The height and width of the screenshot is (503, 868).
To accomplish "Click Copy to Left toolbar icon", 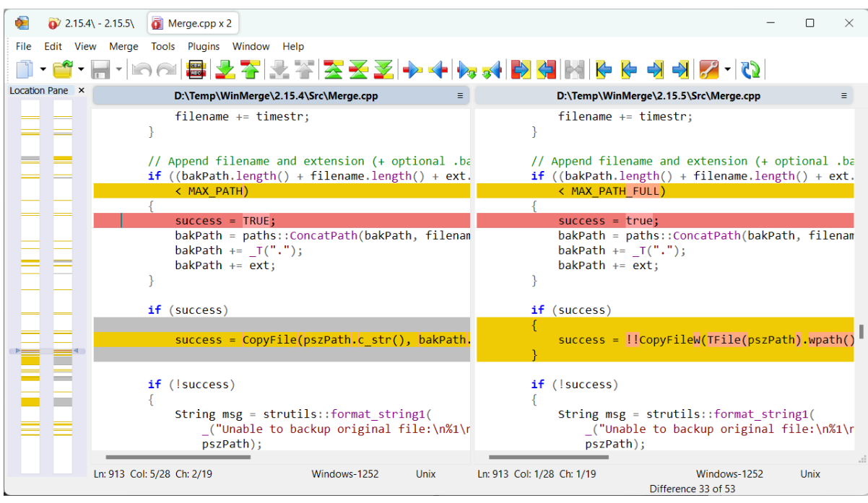I will pyautogui.click(x=438, y=69).
